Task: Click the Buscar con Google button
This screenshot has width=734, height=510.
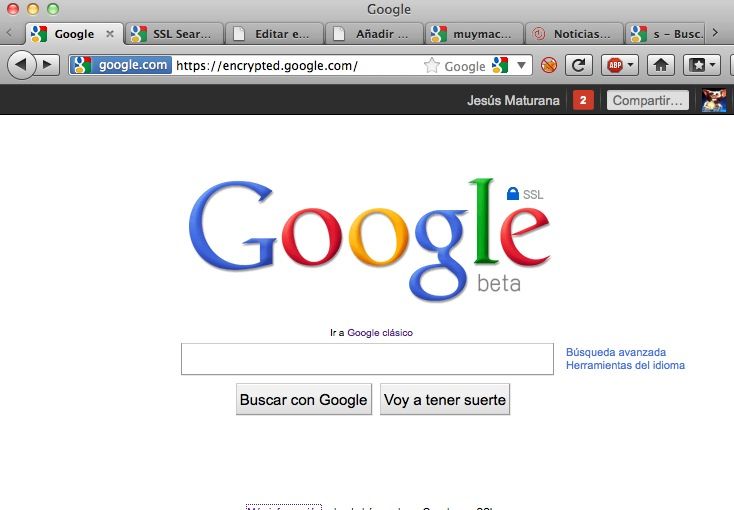Action: 303,400
